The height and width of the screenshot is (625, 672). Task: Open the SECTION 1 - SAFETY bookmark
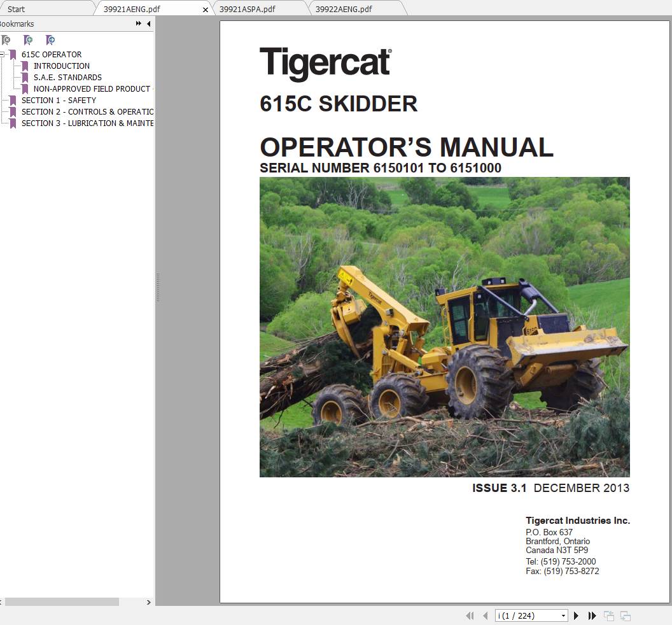(59, 100)
